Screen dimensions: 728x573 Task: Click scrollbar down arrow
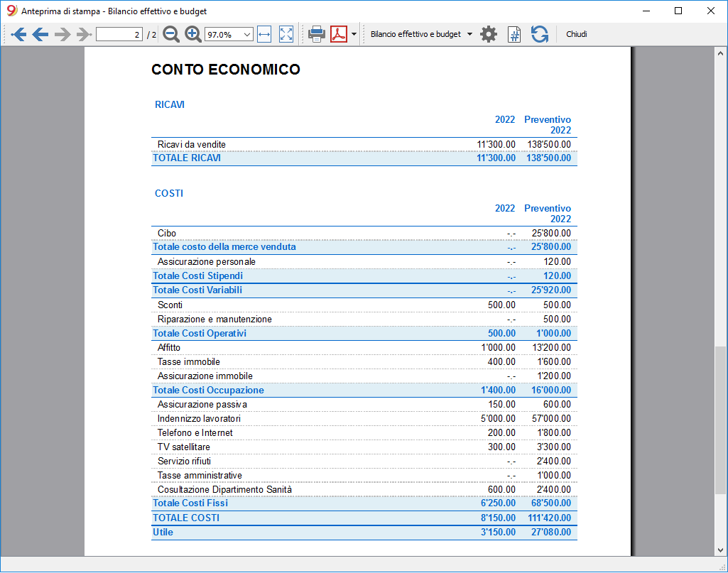[x=721, y=550]
